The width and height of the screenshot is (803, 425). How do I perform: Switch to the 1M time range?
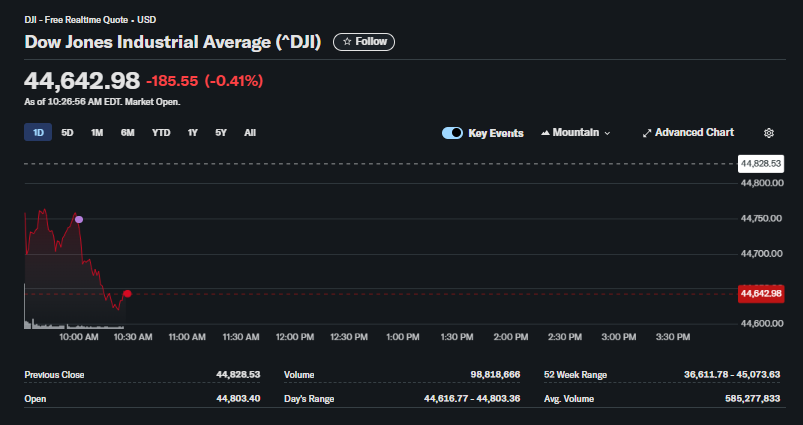tap(97, 133)
